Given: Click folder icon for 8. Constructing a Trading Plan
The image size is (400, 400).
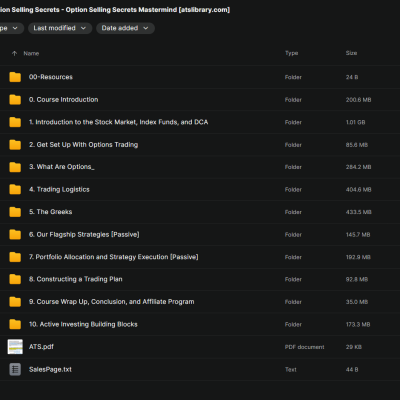Looking at the screenshot, I should coord(15,279).
